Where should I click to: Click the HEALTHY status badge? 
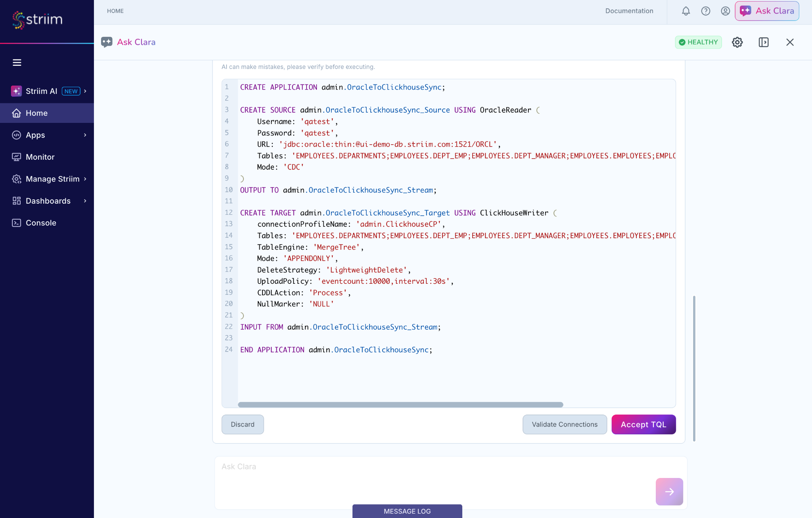tap(698, 42)
